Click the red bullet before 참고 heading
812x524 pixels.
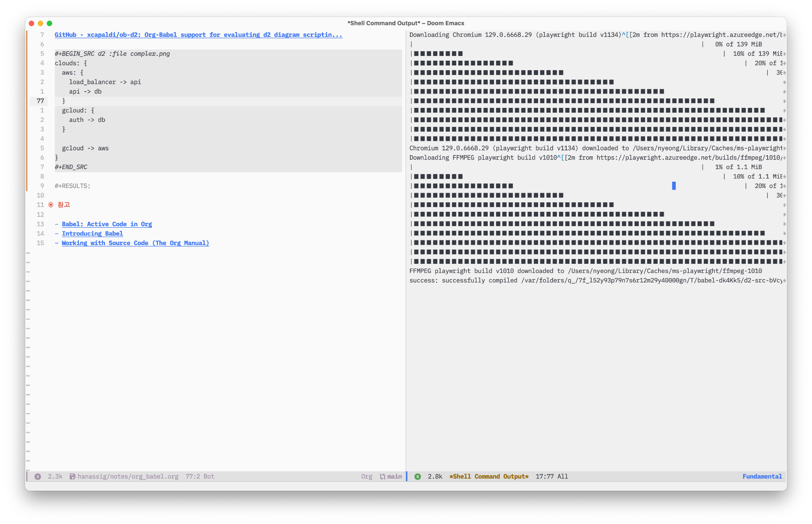point(51,205)
